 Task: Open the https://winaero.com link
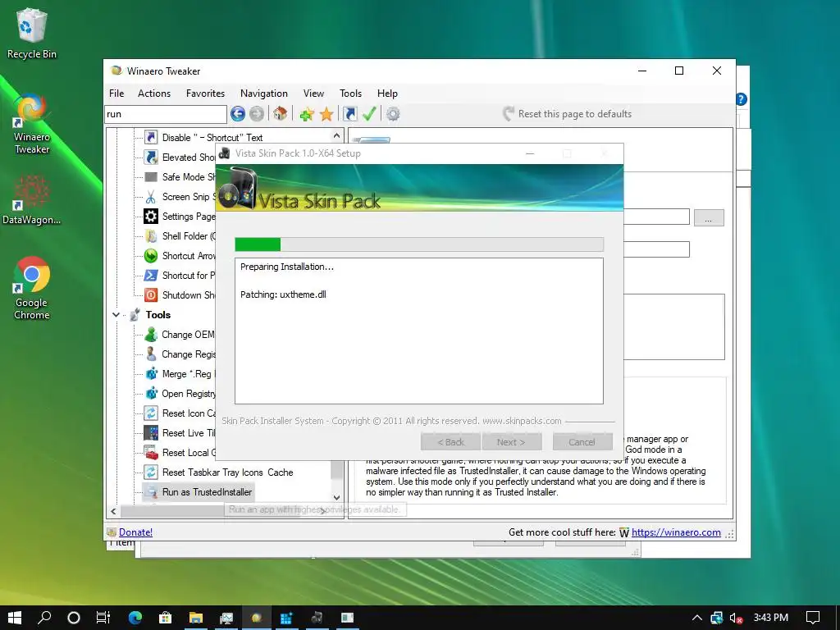click(676, 532)
